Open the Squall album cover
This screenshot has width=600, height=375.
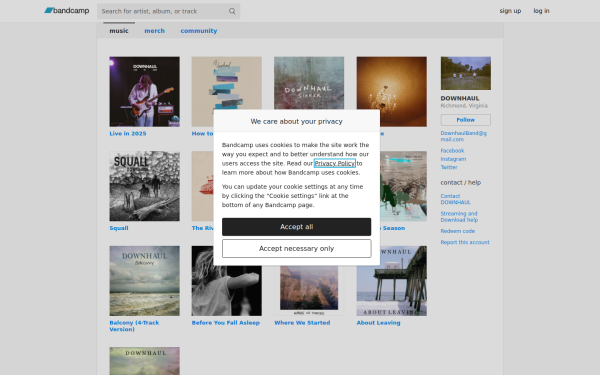(x=144, y=186)
